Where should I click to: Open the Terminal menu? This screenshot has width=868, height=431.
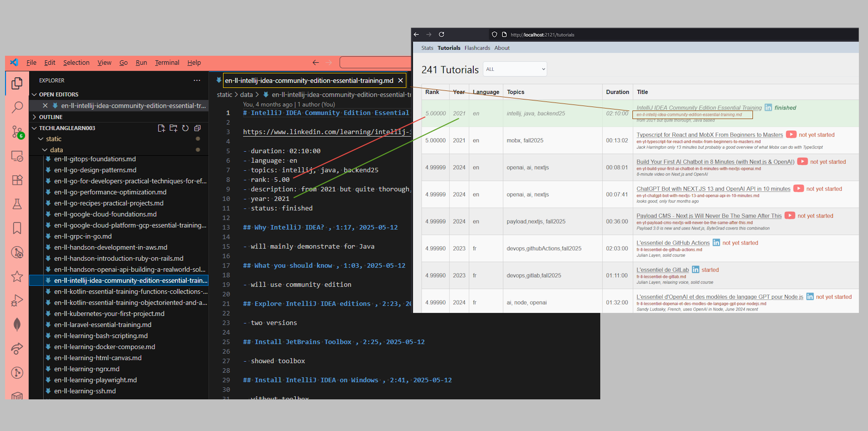point(167,63)
